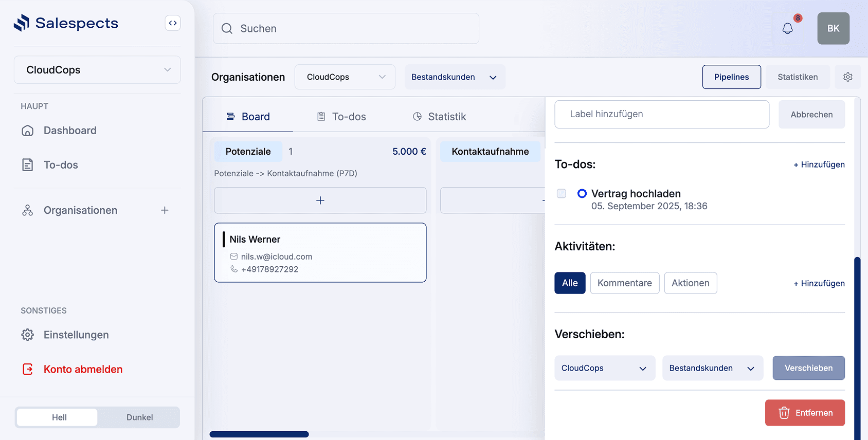Open the notifications bell
The image size is (868, 440).
(x=787, y=28)
